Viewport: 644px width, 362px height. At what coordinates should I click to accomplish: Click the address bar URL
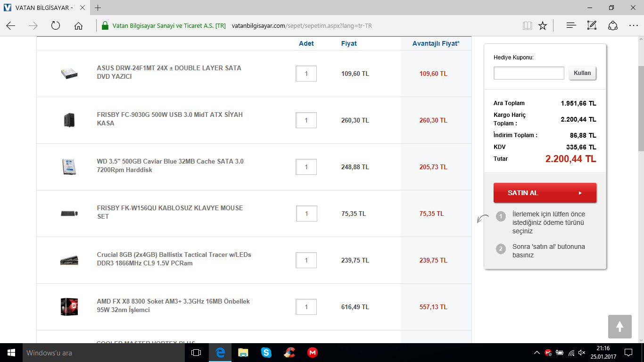point(302,25)
